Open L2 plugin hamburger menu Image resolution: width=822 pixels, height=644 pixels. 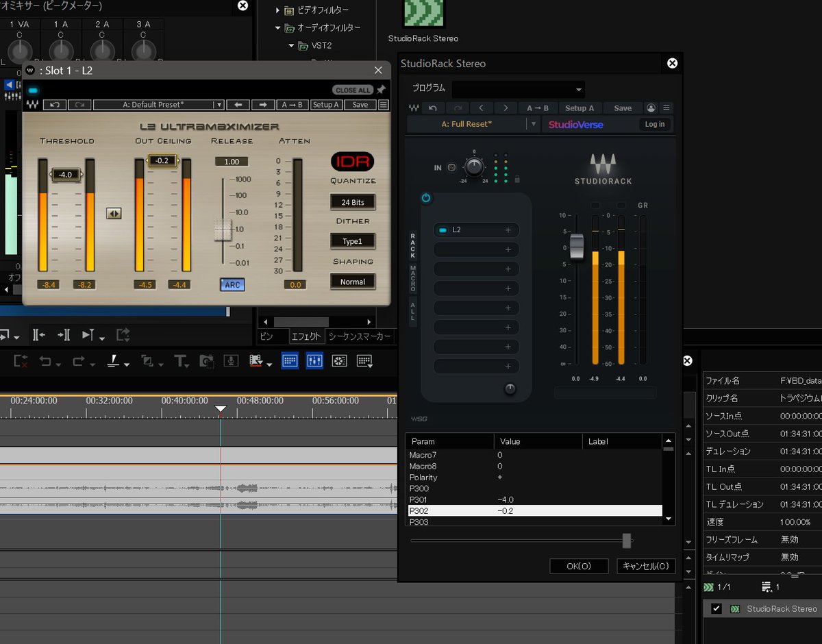click(x=384, y=105)
